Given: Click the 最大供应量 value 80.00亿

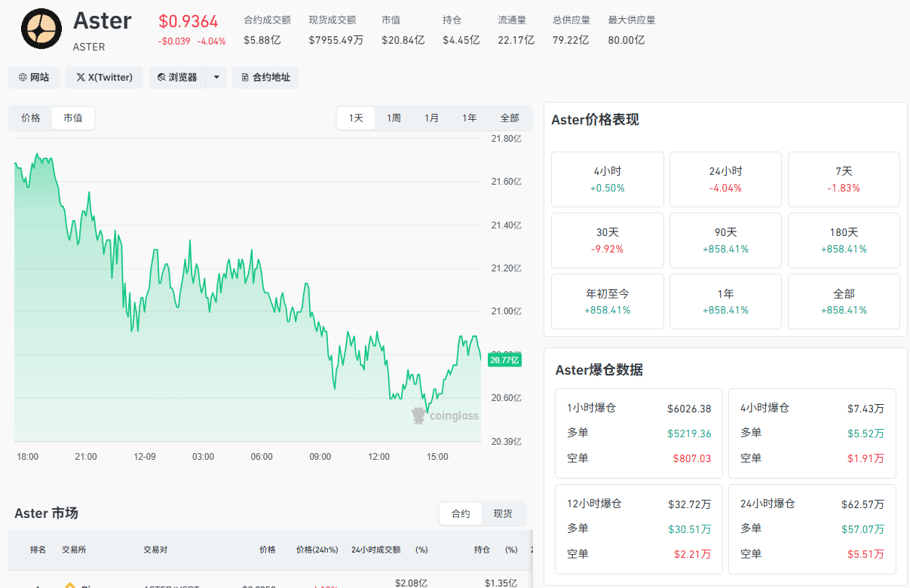Looking at the screenshot, I should click(627, 40).
